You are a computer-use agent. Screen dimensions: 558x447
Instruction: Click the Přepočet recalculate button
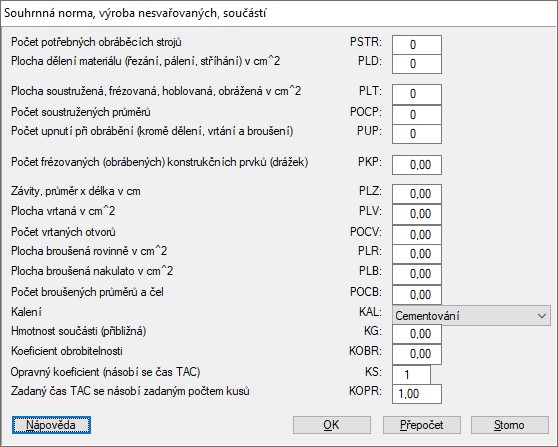pos(422,425)
